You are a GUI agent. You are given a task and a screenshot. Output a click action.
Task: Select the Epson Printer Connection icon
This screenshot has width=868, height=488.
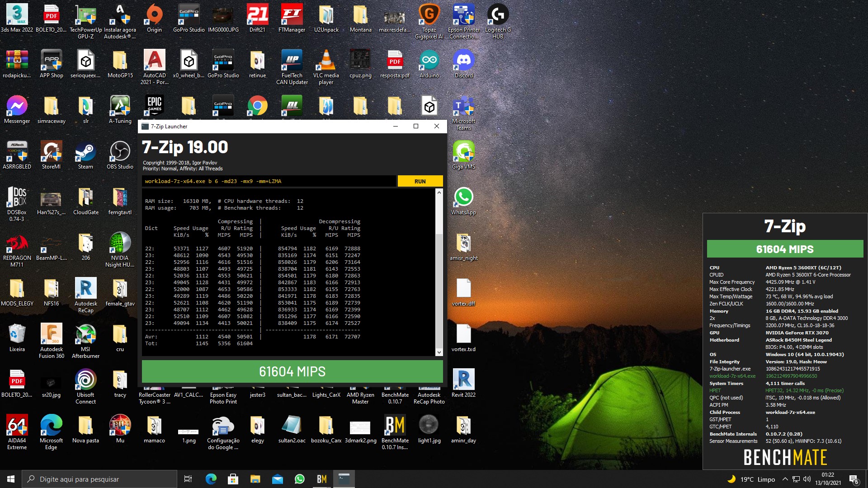pyautogui.click(x=463, y=22)
